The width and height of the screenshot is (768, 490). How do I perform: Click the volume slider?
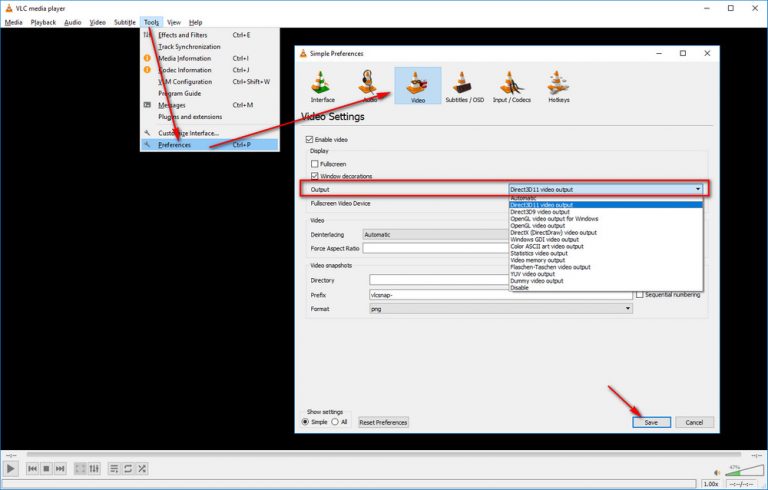pos(744,470)
